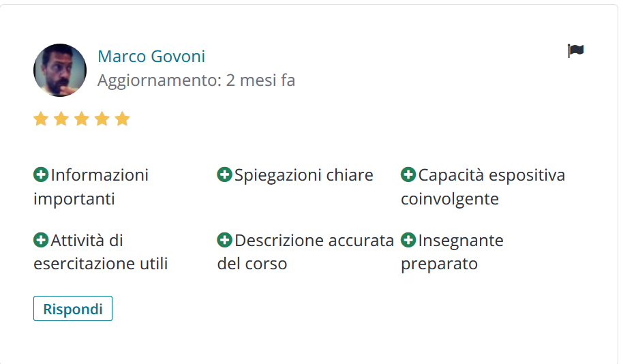
Task: Click the Rispondi button
Action: pos(73,309)
